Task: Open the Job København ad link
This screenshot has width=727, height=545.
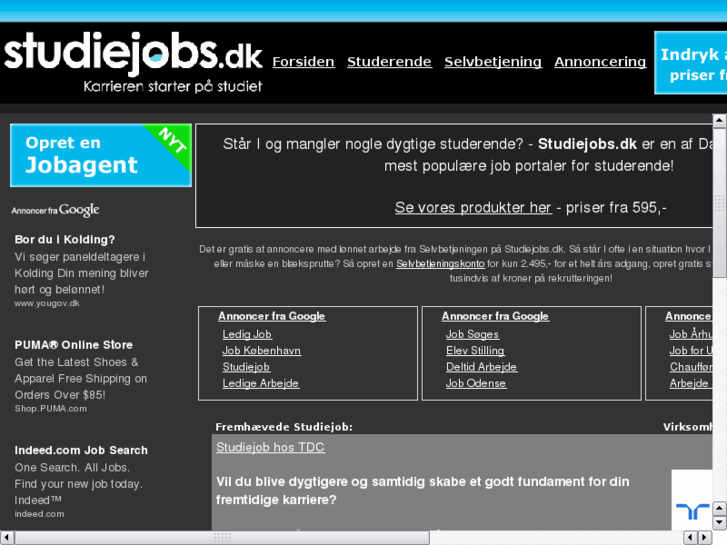Action: point(261,351)
